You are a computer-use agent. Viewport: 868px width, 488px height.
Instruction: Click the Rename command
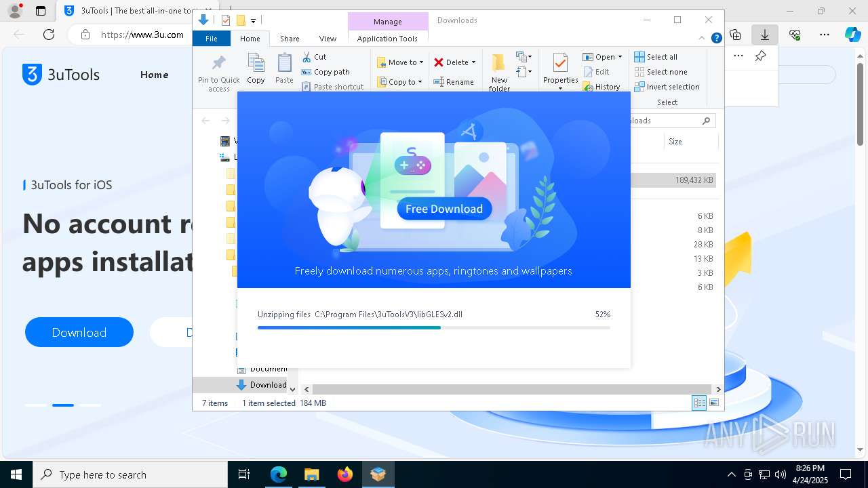click(x=454, y=82)
